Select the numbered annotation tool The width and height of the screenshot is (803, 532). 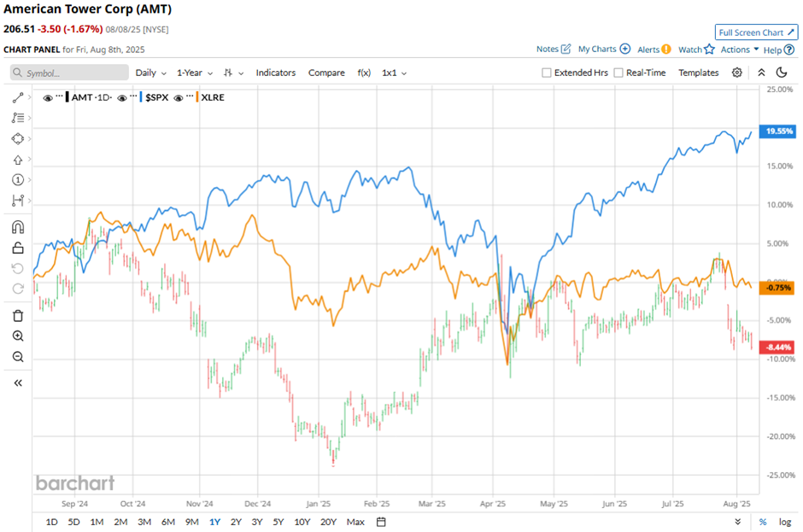18,179
